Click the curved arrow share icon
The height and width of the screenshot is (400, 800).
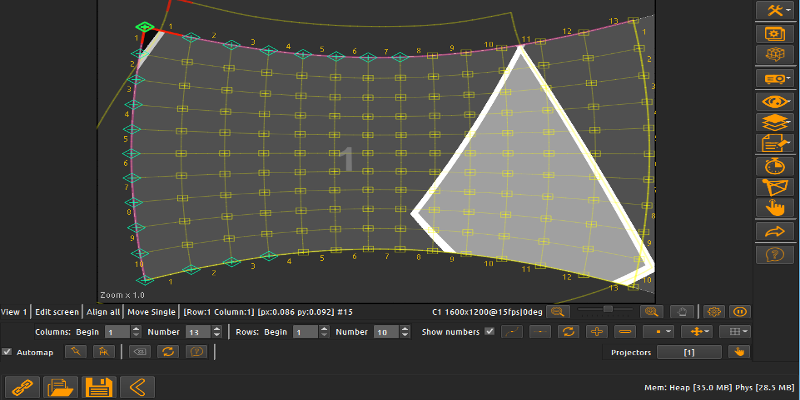[775, 232]
